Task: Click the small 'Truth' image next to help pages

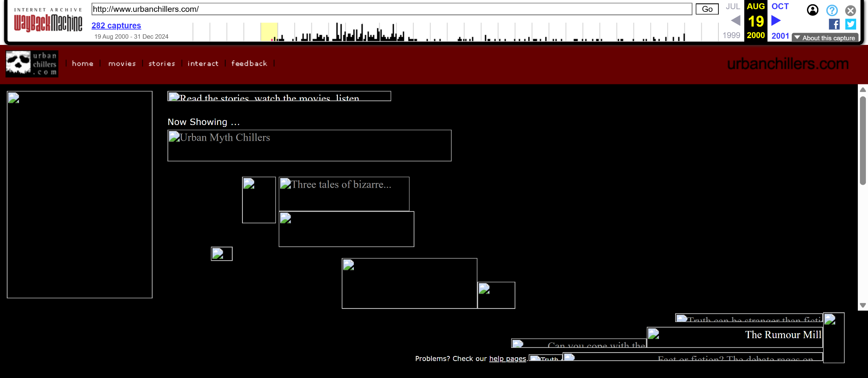Action: 545,359
